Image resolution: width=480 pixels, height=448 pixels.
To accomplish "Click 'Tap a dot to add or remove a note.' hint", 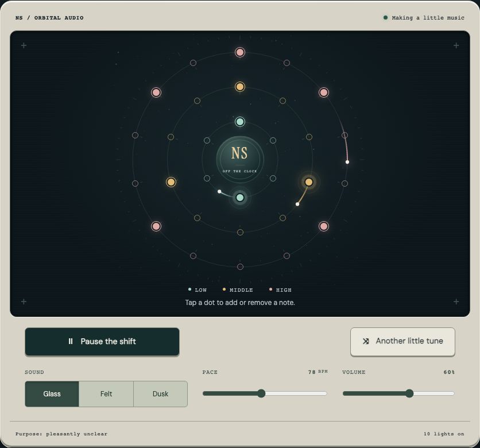I will 240,303.
